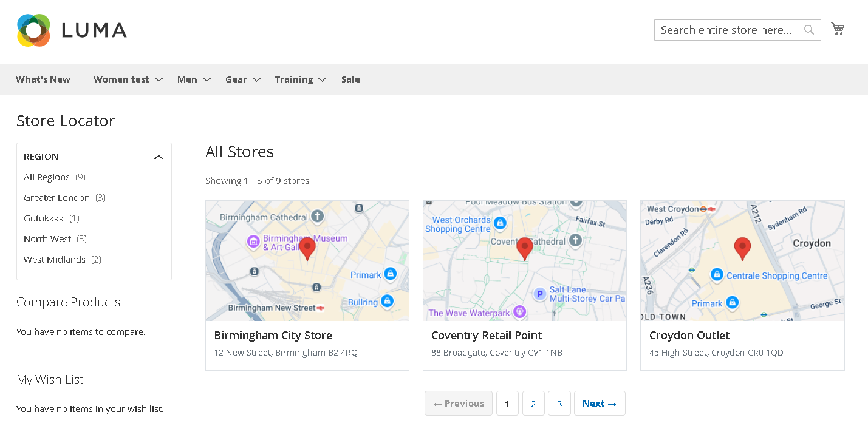This screenshot has height=446, width=868.
Task: Expand the Gear menu dropdown
Action: [x=256, y=79]
